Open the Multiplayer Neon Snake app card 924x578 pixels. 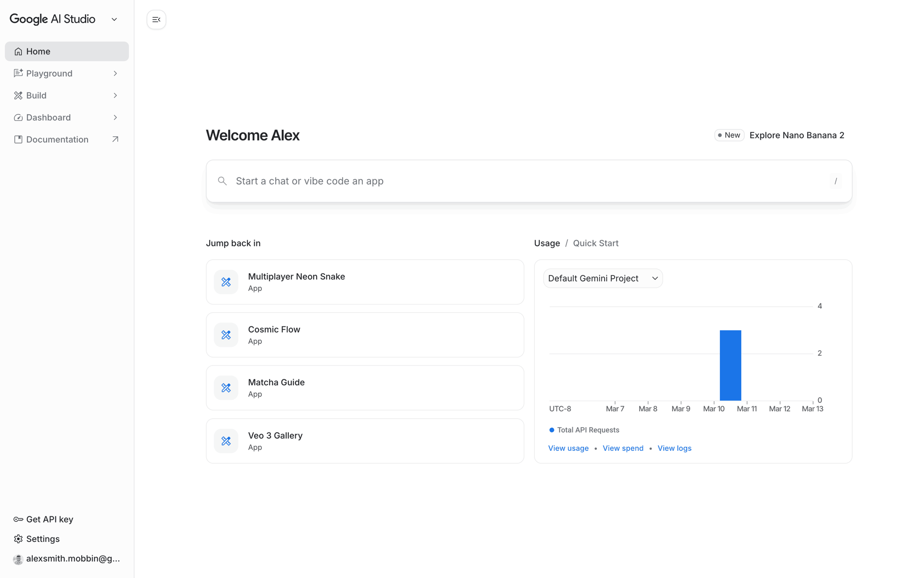click(x=365, y=282)
